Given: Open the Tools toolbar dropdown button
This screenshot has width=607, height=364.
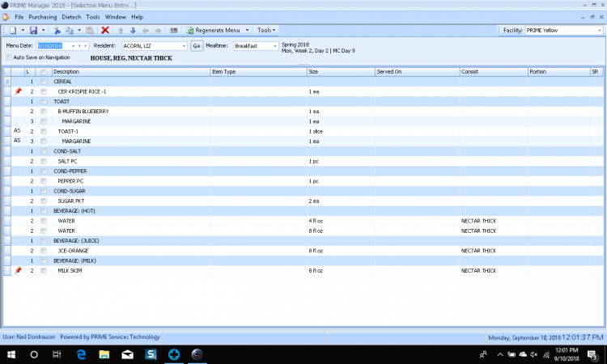Looking at the screenshot, I should [266, 30].
